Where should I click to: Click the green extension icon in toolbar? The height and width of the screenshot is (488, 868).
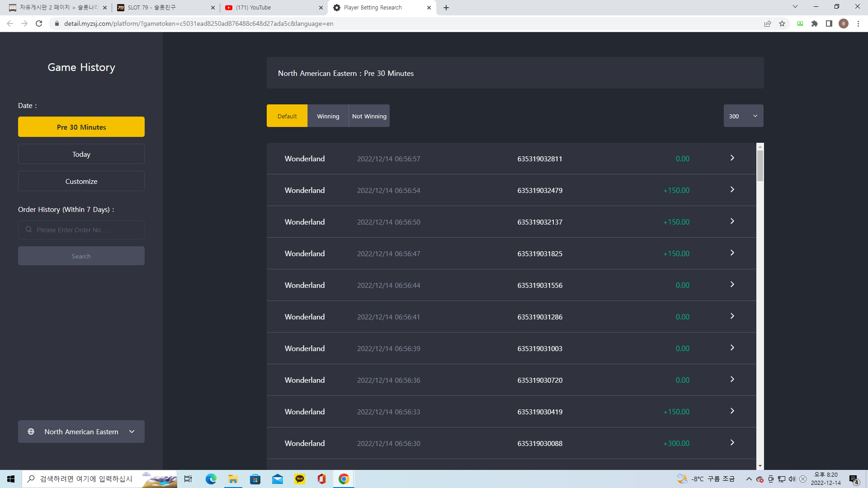800,23
